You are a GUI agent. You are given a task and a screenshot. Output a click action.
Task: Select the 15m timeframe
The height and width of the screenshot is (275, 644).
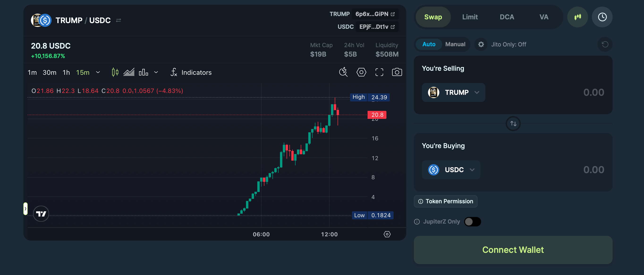pyautogui.click(x=83, y=72)
